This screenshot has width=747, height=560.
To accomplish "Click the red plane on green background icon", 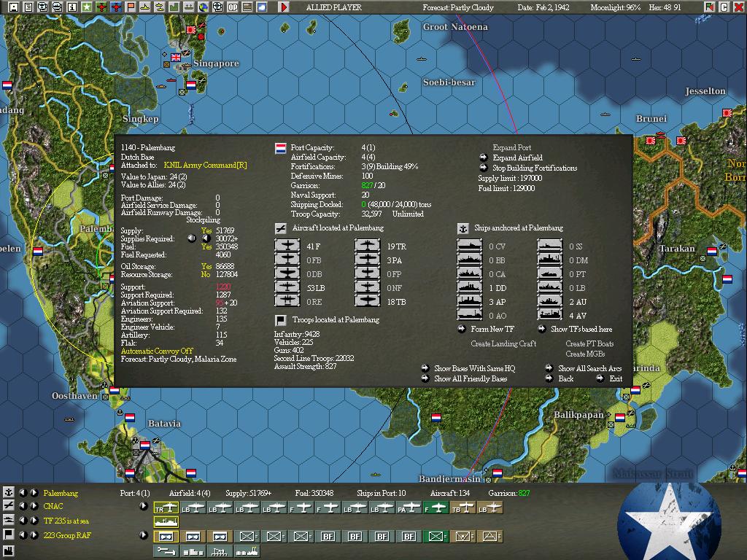I will [101, 7].
